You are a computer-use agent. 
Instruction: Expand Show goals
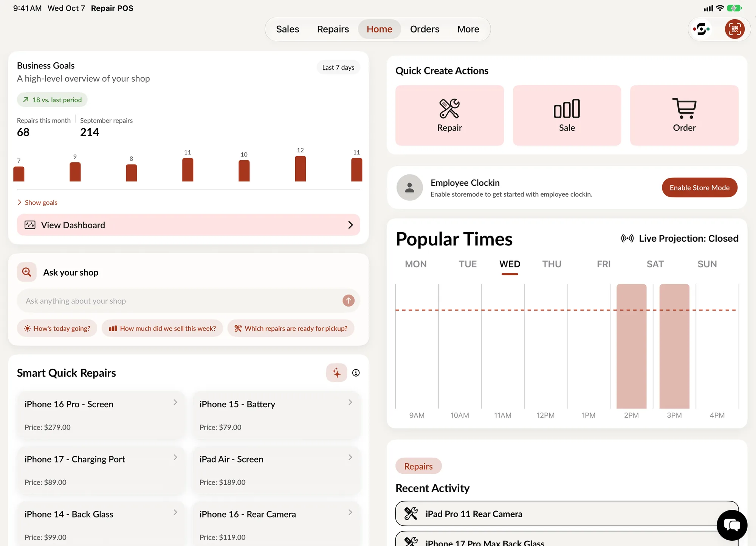37,202
